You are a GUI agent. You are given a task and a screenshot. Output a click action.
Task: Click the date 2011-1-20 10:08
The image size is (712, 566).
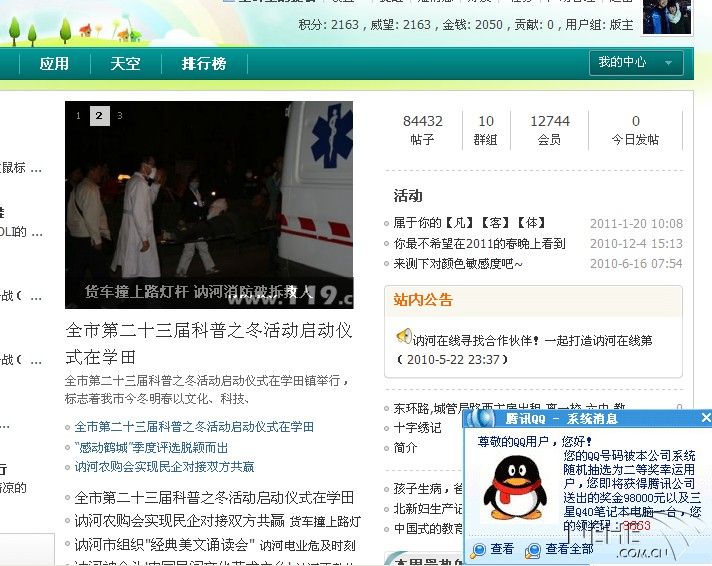click(636, 223)
